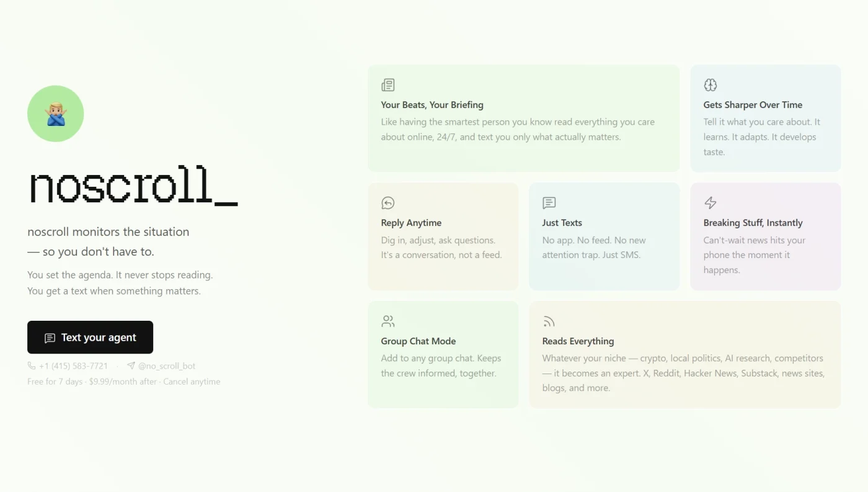Viewport: 868px width, 492px height.
Task: Click the people icon above Group Chat Mode
Action: point(388,321)
